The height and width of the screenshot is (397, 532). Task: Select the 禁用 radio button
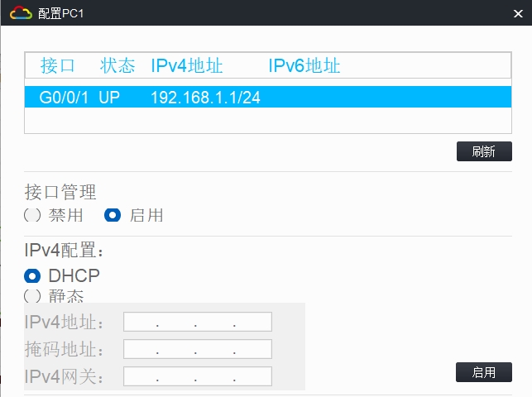pyautogui.click(x=32, y=215)
